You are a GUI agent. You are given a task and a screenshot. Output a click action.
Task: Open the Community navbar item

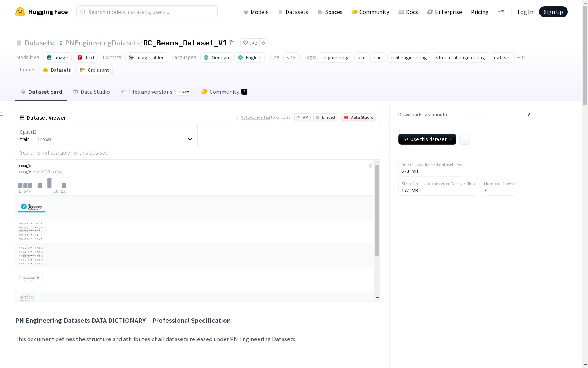tap(370, 12)
